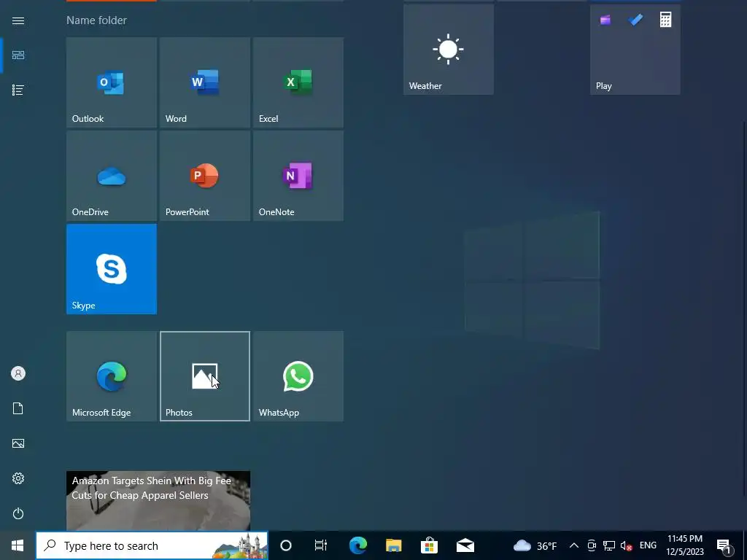This screenshot has height=560, width=747.
Task: Show the All apps list
Action: [18, 90]
